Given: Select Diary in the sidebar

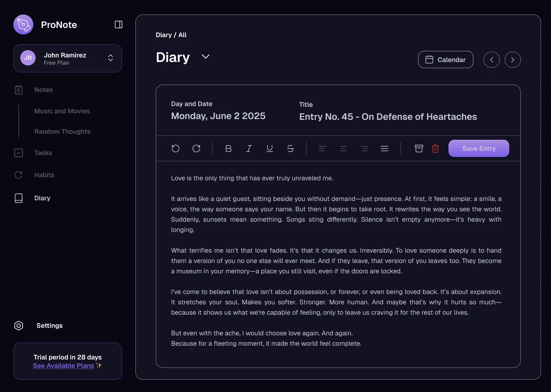Looking at the screenshot, I should tap(42, 198).
